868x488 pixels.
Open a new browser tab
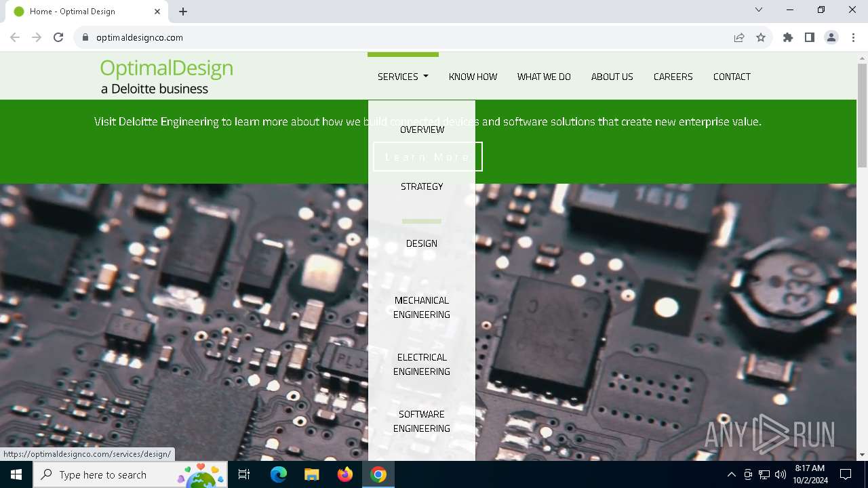pos(183,12)
